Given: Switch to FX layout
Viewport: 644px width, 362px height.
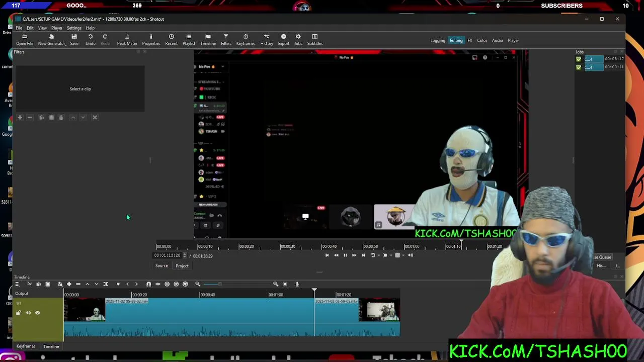Looking at the screenshot, I should pos(470,41).
